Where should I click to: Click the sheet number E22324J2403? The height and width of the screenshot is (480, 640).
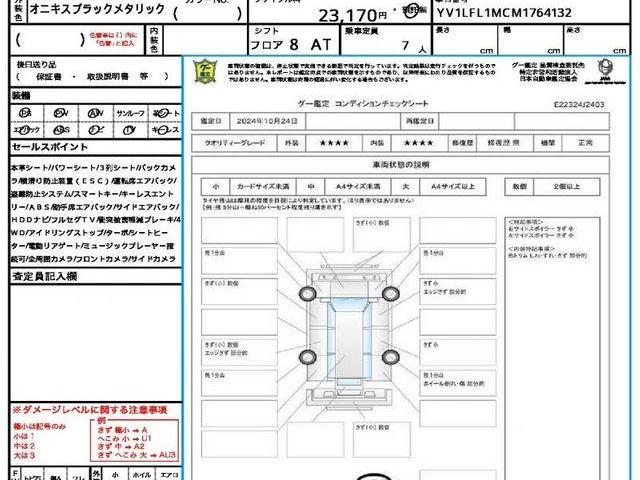click(579, 104)
